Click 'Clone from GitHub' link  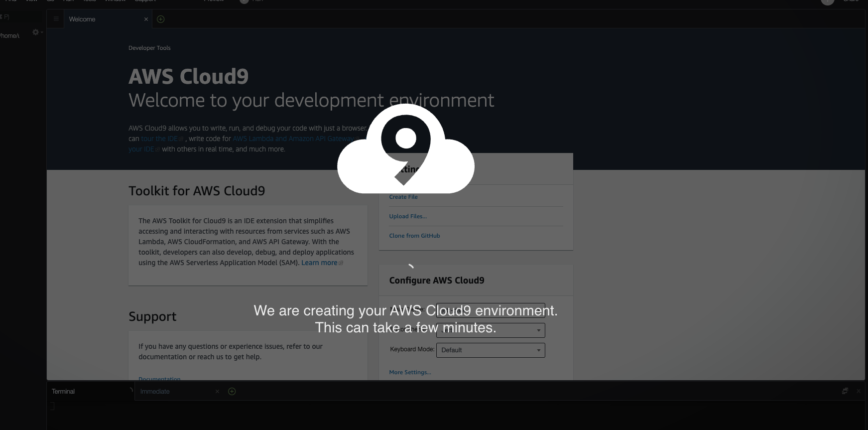pyautogui.click(x=414, y=236)
